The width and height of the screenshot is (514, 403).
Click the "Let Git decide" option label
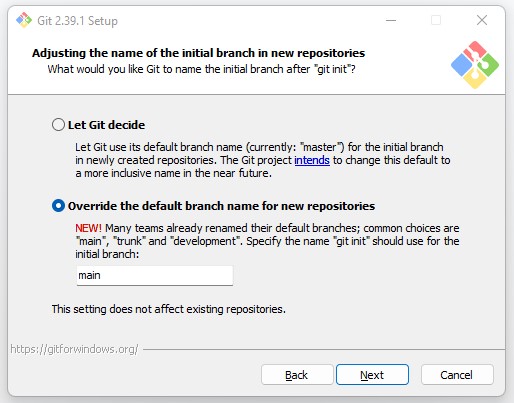(x=106, y=125)
